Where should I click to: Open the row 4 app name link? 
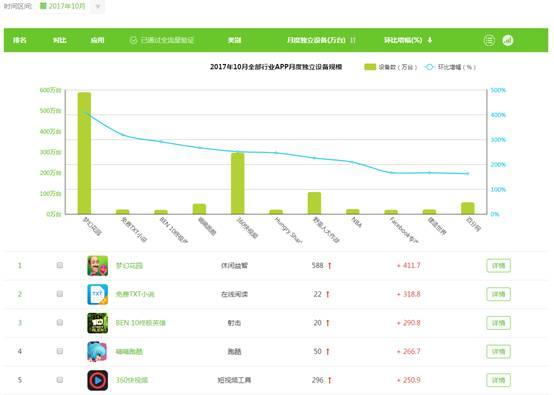(129, 352)
